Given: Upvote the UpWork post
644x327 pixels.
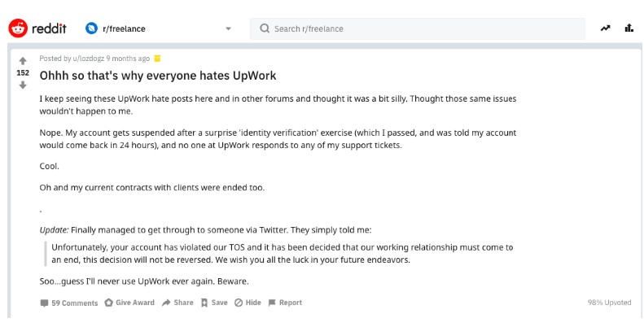Looking at the screenshot, I should coord(23,61).
